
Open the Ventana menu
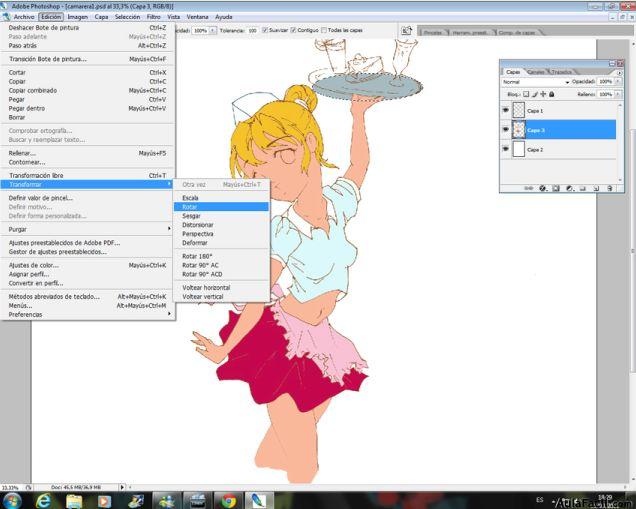(x=198, y=17)
